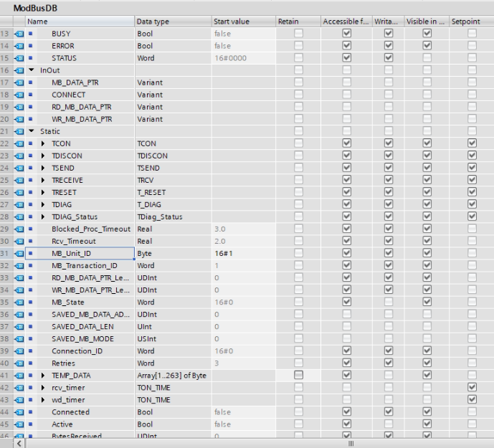Uncheck the Setpoint checkbox for TCON

pos(472,143)
